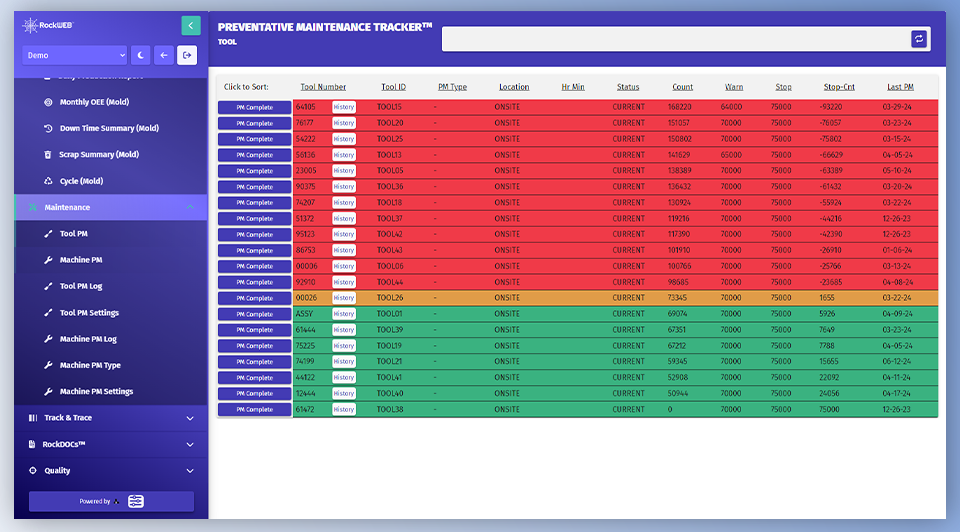This screenshot has width=960, height=532.
Task: Click PM Complete for TOOL44 row
Action: [255, 282]
